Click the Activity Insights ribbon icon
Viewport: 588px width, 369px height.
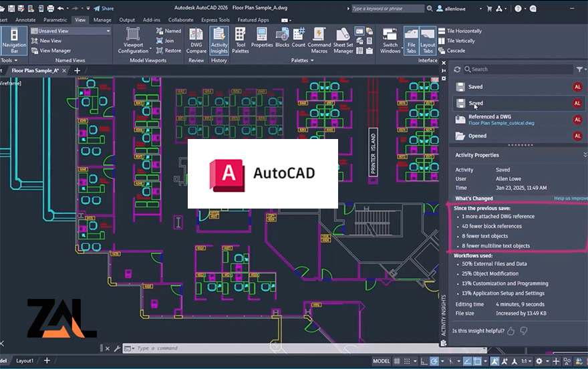(218, 40)
